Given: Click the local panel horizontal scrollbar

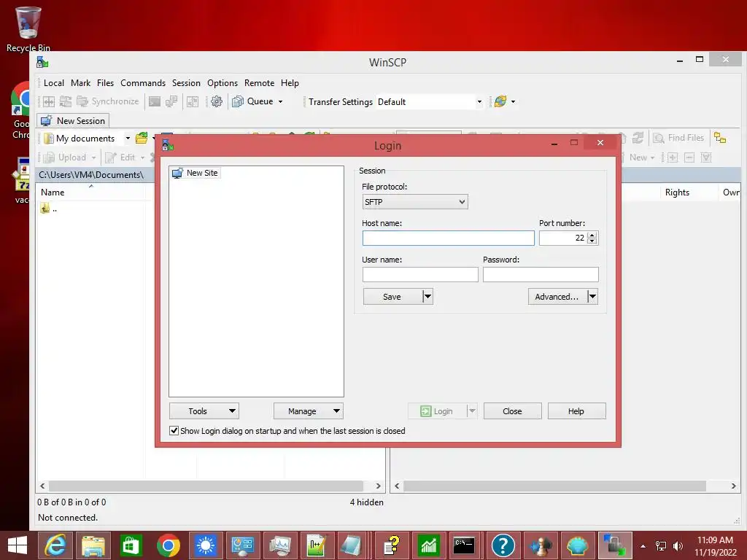Looking at the screenshot, I should 206,486.
